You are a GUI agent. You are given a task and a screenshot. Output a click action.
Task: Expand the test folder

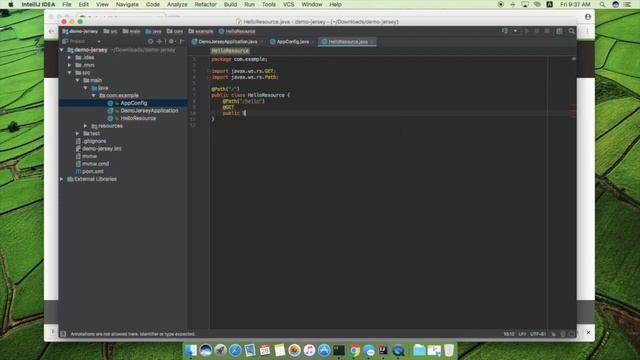click(78, 133)
